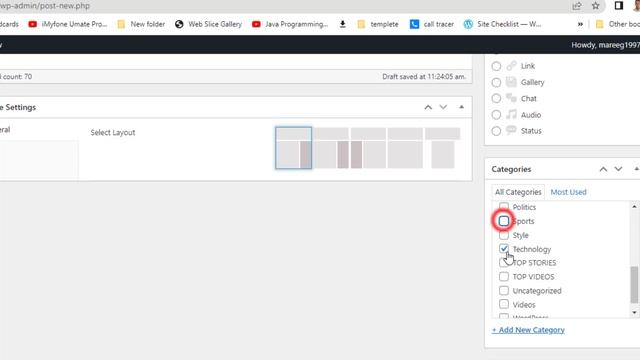
Task: Click the Status format speech icon
Action: pos(511,130)
